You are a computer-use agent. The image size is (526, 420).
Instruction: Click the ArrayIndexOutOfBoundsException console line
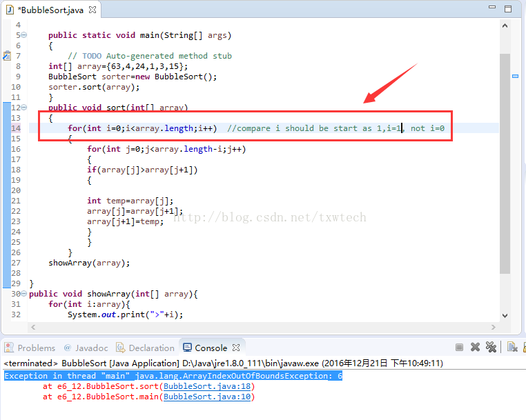tap(173, 376)
